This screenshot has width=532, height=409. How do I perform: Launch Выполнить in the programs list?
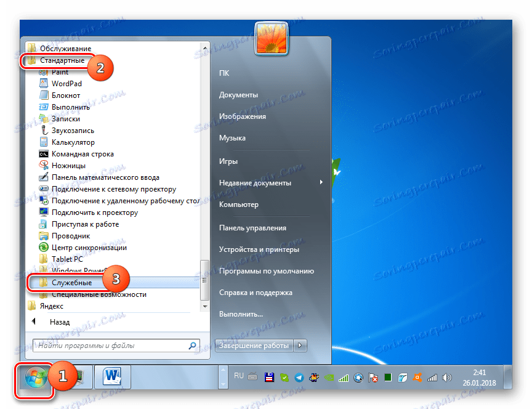pyautogui.click(x=71, y=107)
